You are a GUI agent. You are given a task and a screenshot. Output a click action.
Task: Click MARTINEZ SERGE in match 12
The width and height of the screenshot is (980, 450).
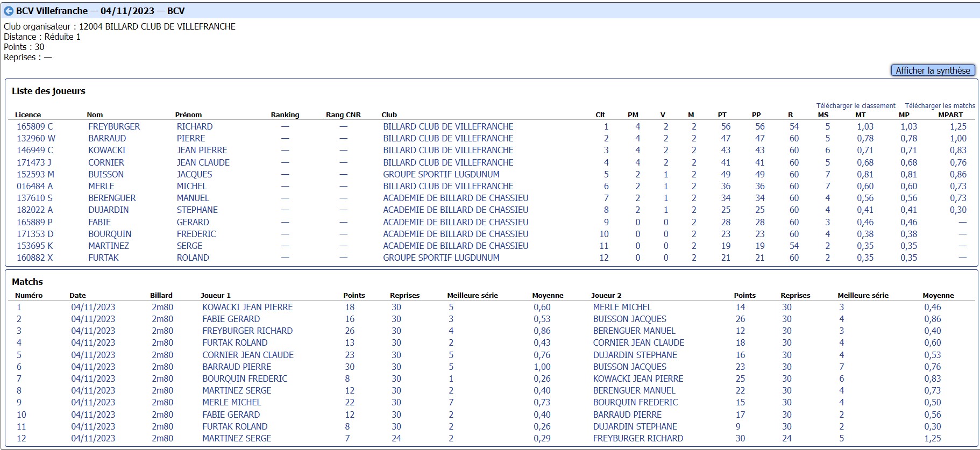[237, 438]
